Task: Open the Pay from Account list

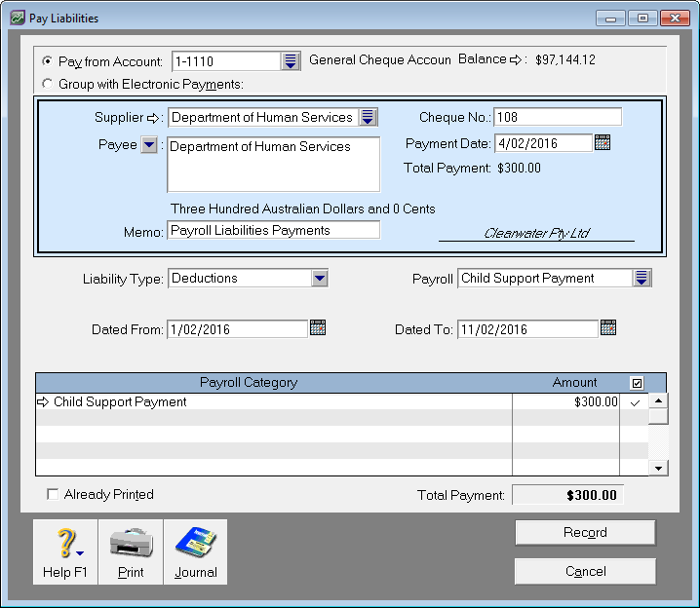Action: [291, 61]
